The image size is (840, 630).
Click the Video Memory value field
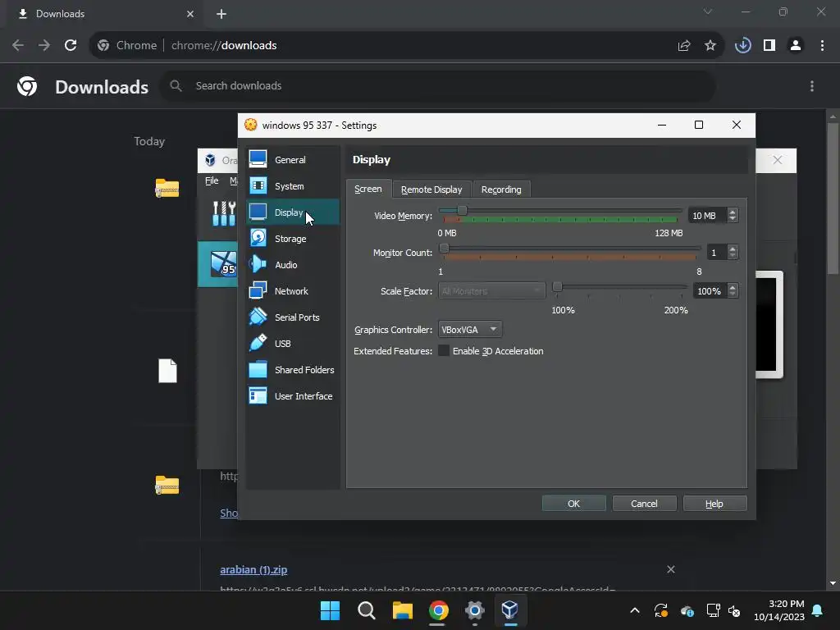(708, 216)
